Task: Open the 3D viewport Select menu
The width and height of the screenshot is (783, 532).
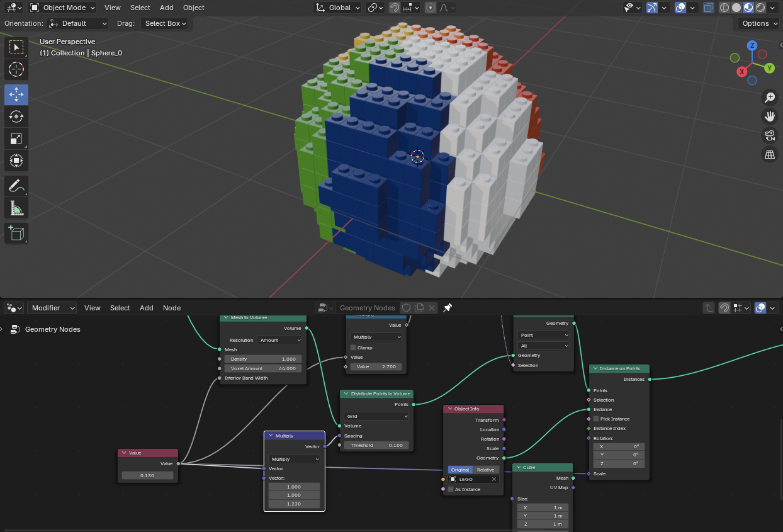Action: pos(140,8)
